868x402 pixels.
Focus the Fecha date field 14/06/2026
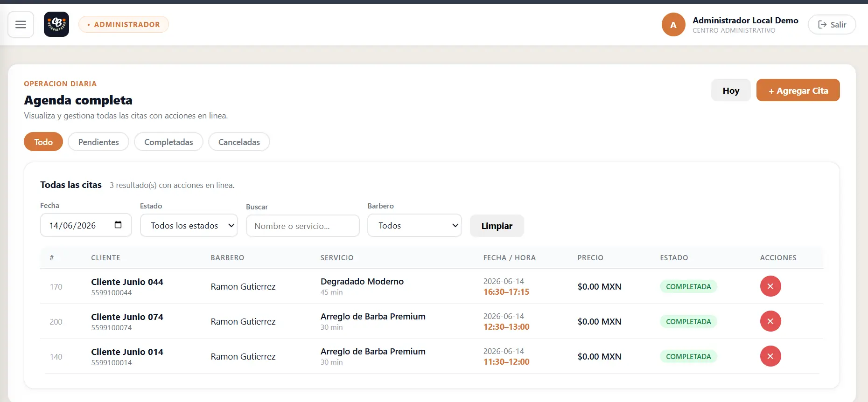(x=86, y=225)
